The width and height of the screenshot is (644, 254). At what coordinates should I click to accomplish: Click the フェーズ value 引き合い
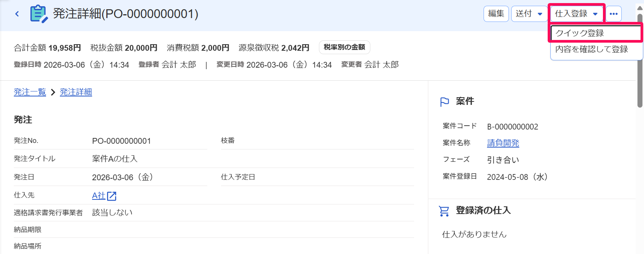pyautogui.click(x=503, y=160)
